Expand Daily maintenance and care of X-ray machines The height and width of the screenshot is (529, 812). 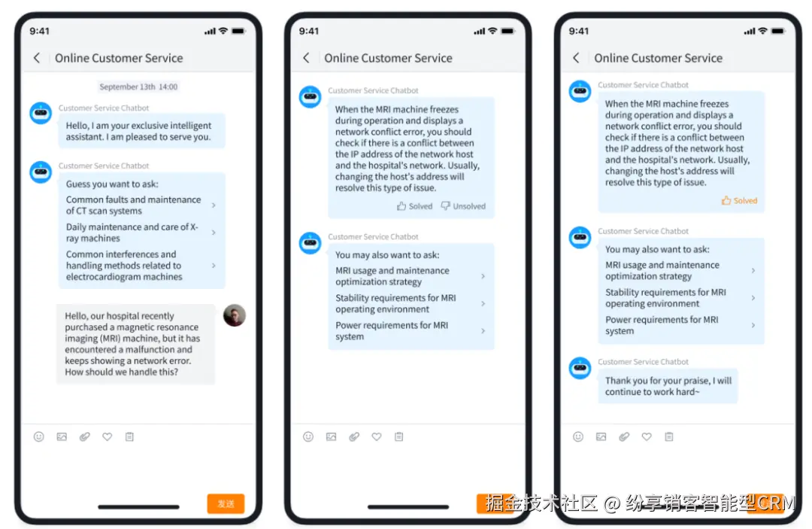pyautogui.click(x=141, y=233)
